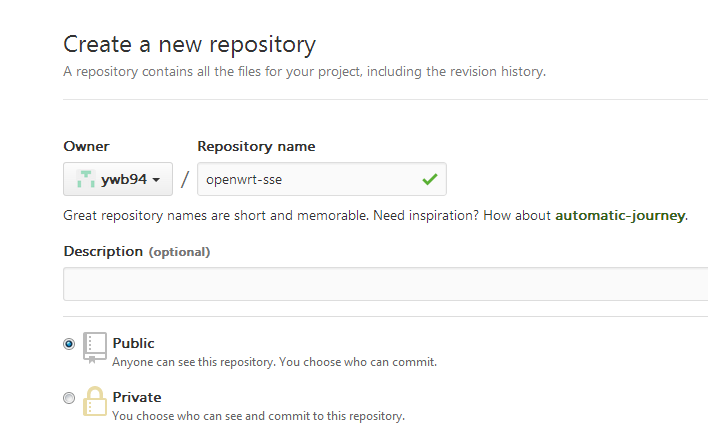
Task: Select the Private radio button
Action: [x=69, y=398]
